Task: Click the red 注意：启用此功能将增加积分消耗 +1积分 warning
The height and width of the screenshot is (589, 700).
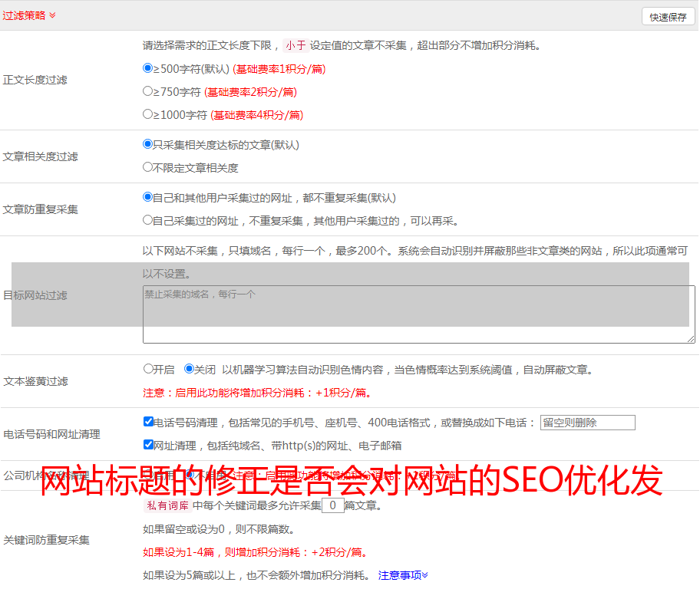Action: pos(257,393)
